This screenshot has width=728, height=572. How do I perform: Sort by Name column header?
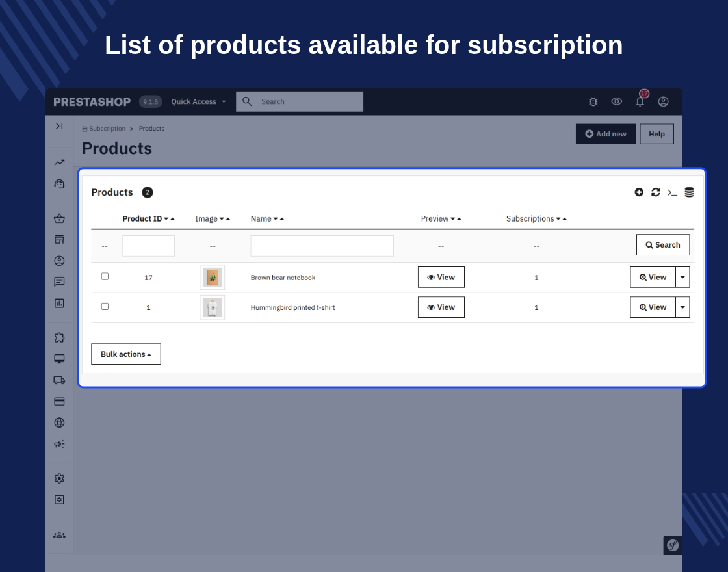click(267, 218)
